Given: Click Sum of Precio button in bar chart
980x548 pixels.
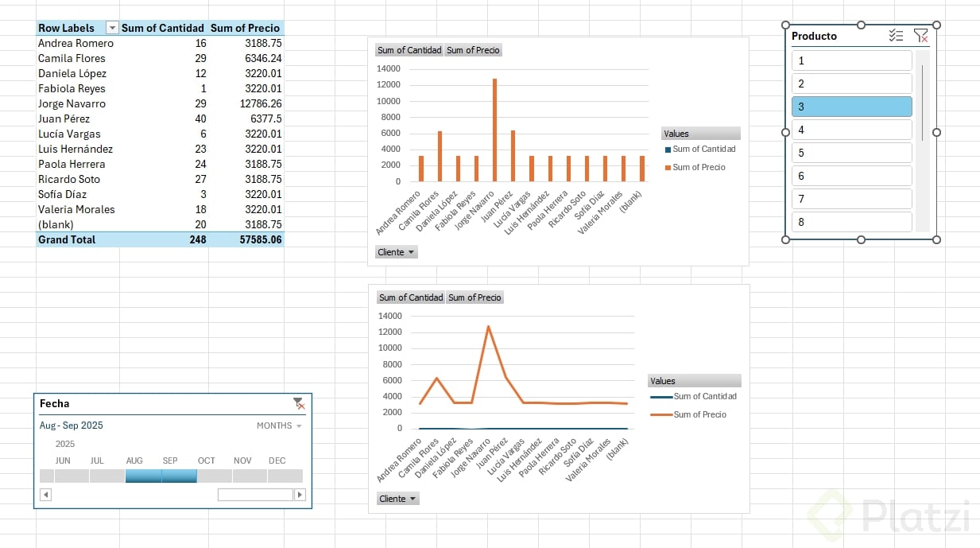Looking at the screenshot, I should (x=473, y=50).
